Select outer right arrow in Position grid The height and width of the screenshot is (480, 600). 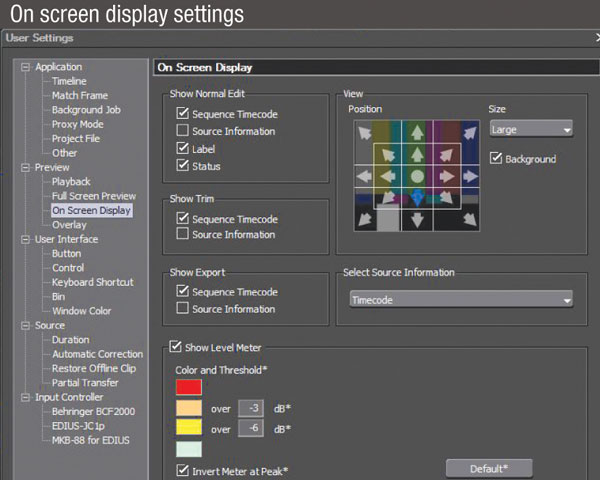(x=470, y=176)
